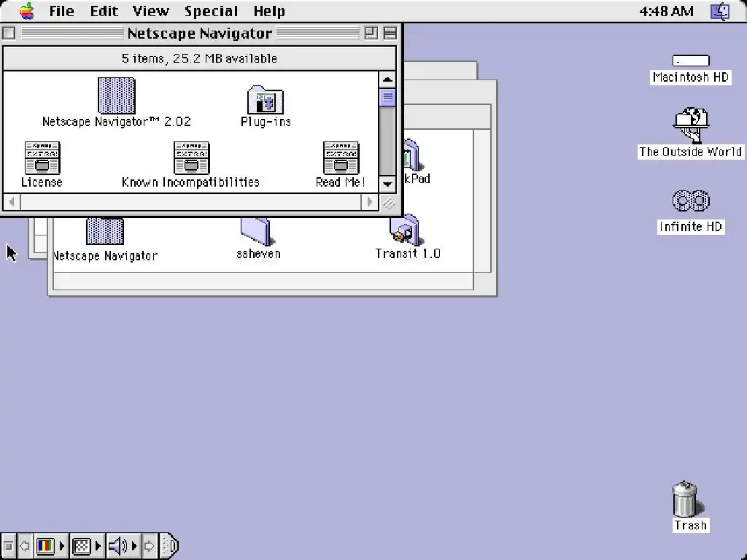This screenshot has width=747, height=560.
Task: Click the vertical scroll down arrow
Action: tap(387, 184)
